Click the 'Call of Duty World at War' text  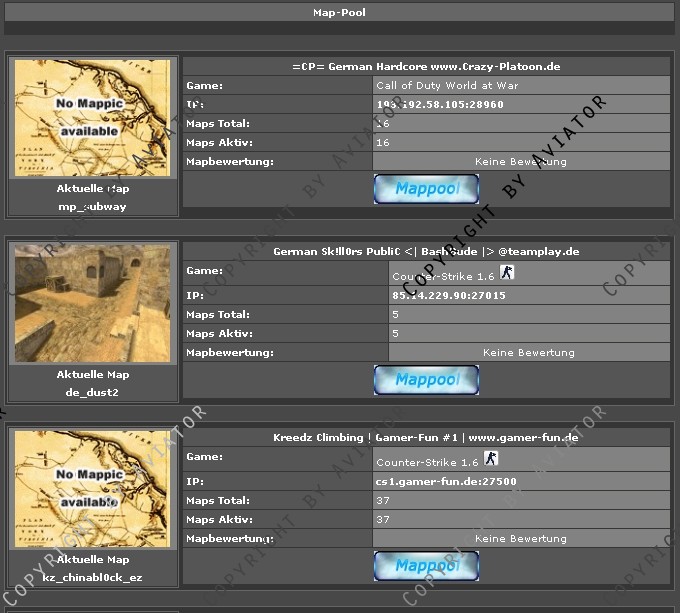pyautogui.click(x=447, y=86)
